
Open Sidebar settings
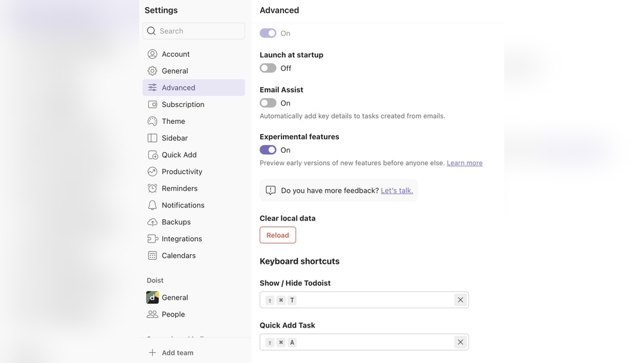[x=194, y=138]
